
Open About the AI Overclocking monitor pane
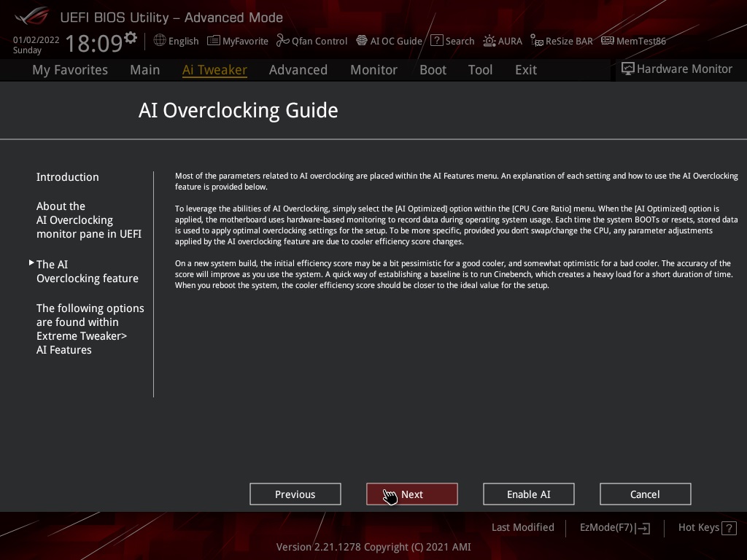(88, 220)
